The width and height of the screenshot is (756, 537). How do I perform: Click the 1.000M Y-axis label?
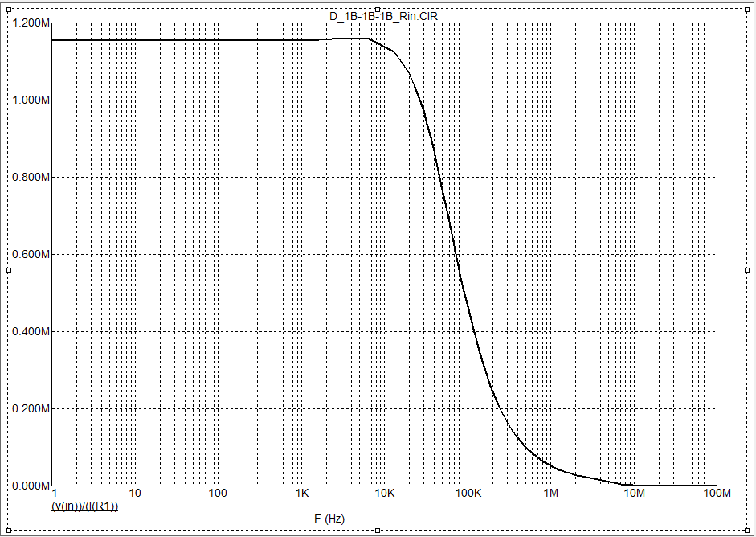coord(31,100)
